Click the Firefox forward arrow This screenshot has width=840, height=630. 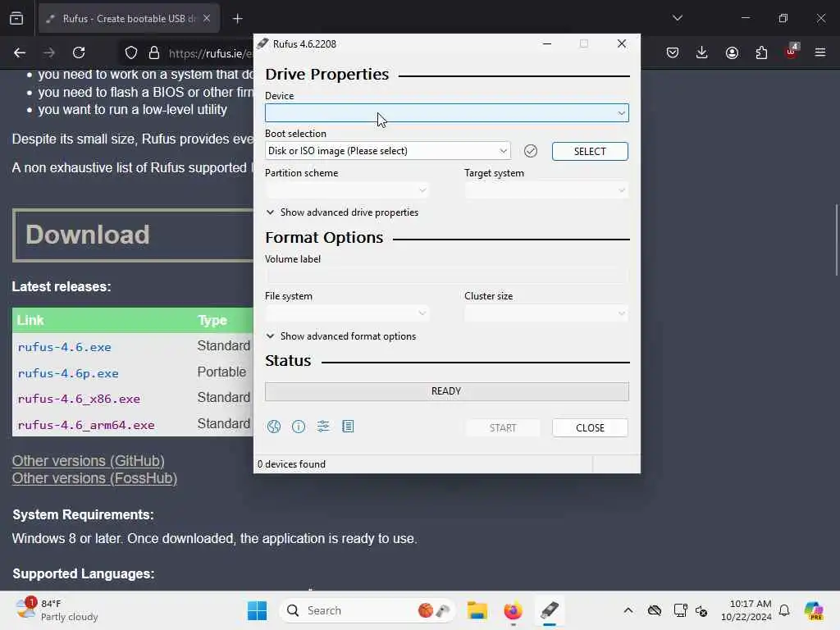pos(49,52)
